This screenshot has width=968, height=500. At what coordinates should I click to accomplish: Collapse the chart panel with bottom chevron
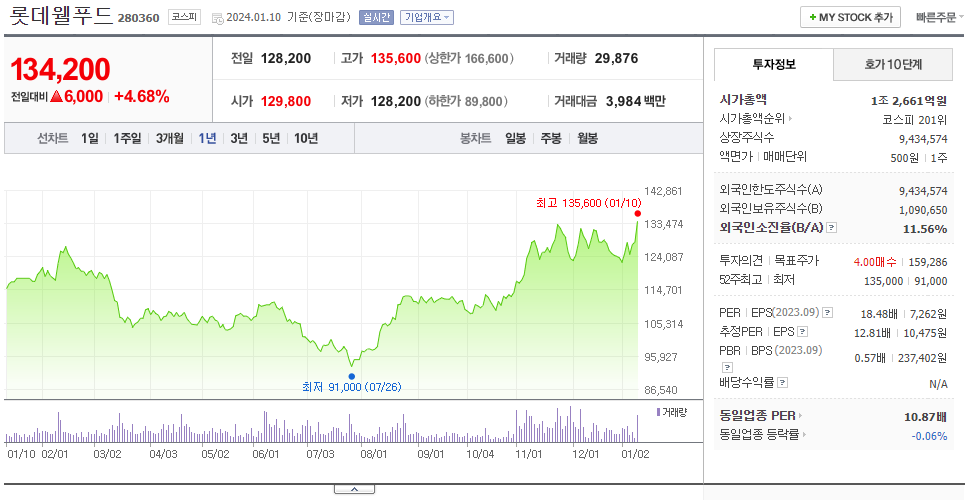point(354,489)
